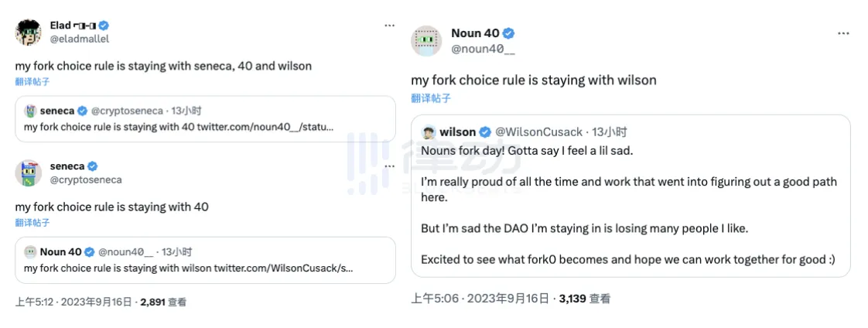The height and width of the screenshot is (328, 868).
Task: Click translate post link under Noun 40's tweet
Action: (x=431, y=98)
